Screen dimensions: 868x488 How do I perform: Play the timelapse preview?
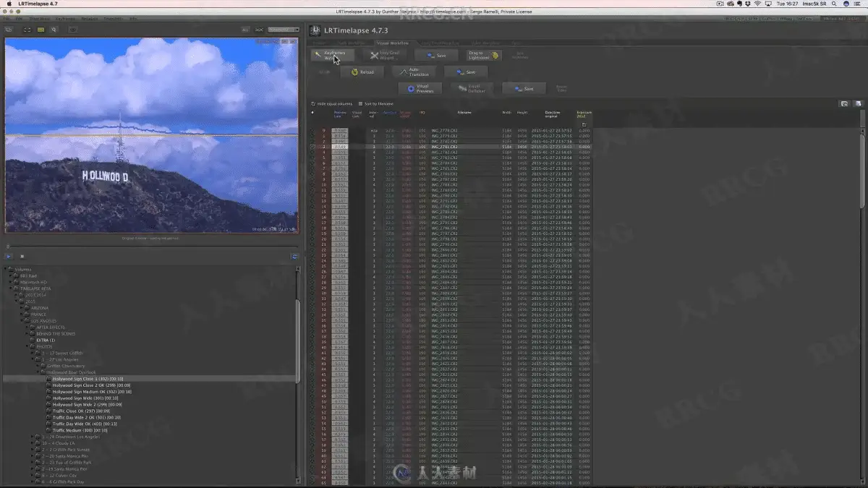(x=9, y=256)
